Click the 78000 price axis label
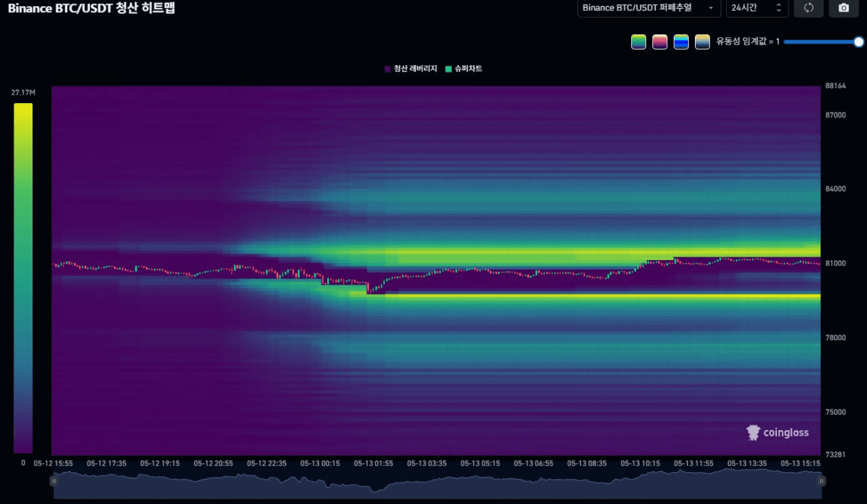867x504 pixels. point(836,337)
